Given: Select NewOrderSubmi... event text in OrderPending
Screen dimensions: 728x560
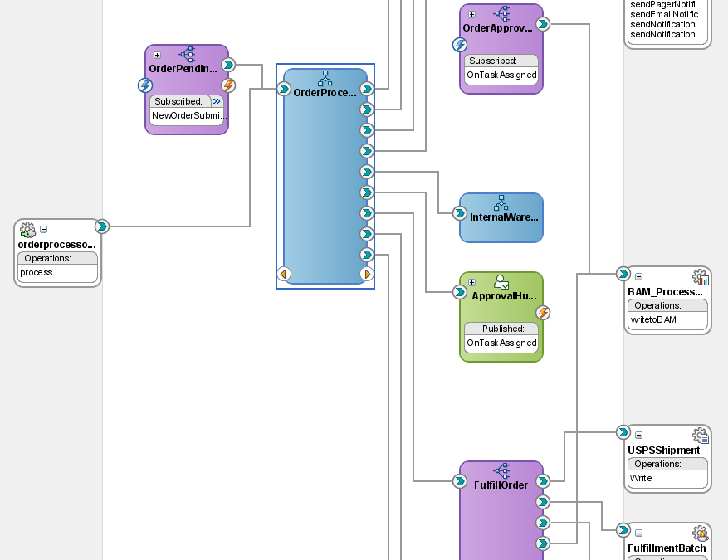Looking at the screenshot, I should pos(189,115).
